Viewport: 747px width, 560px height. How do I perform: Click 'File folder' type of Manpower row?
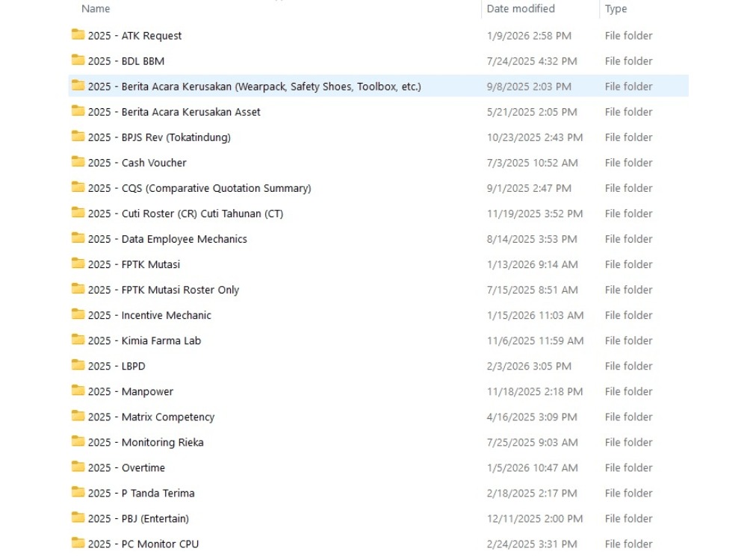[628, 391]
